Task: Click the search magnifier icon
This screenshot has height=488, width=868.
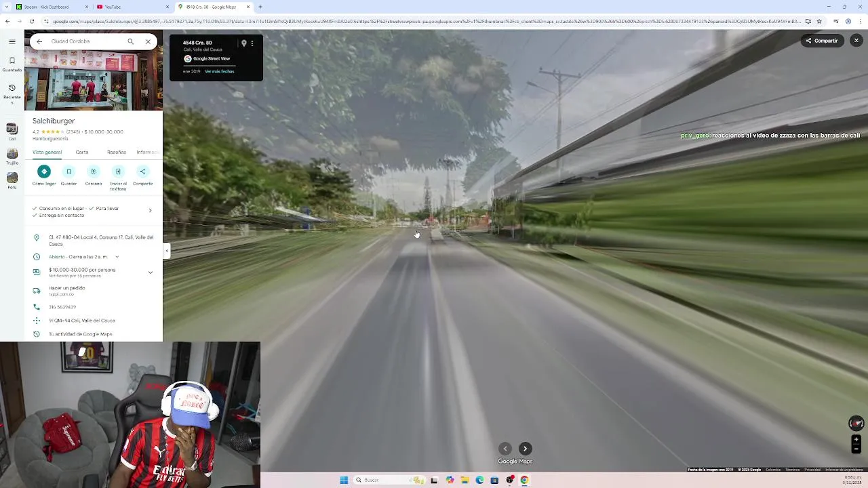Action: 130,41
